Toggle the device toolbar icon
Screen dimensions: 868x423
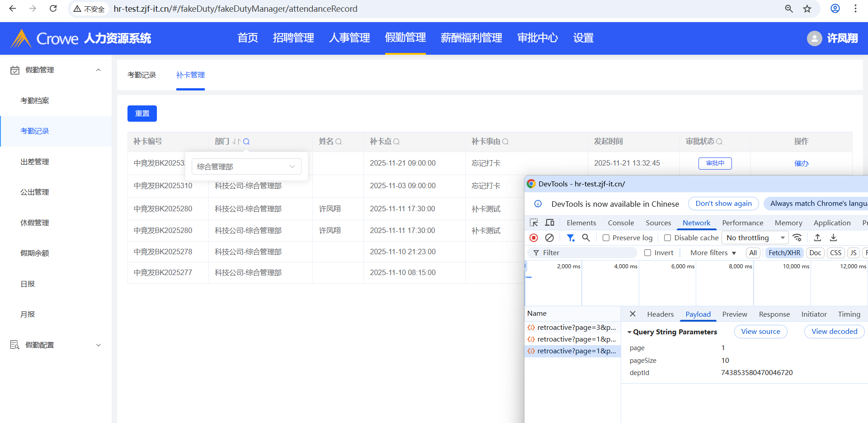click(x=550, y=223)
